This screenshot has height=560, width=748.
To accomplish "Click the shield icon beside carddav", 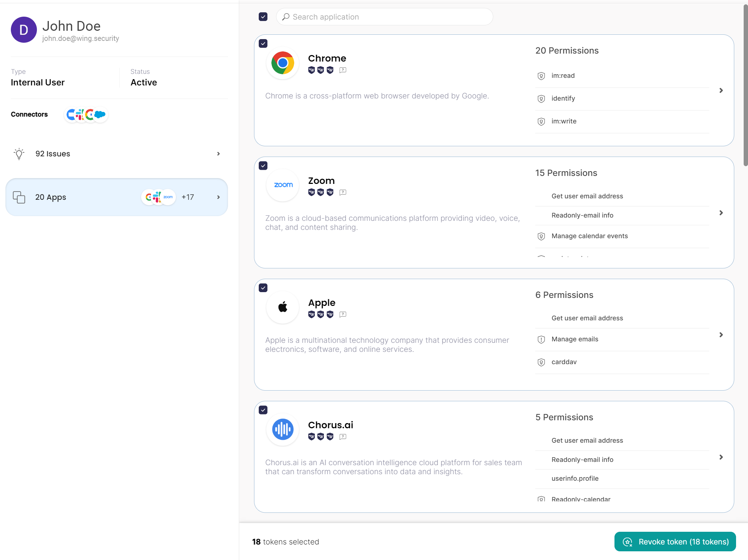I will pyautogui.click(x=541, y=362).
